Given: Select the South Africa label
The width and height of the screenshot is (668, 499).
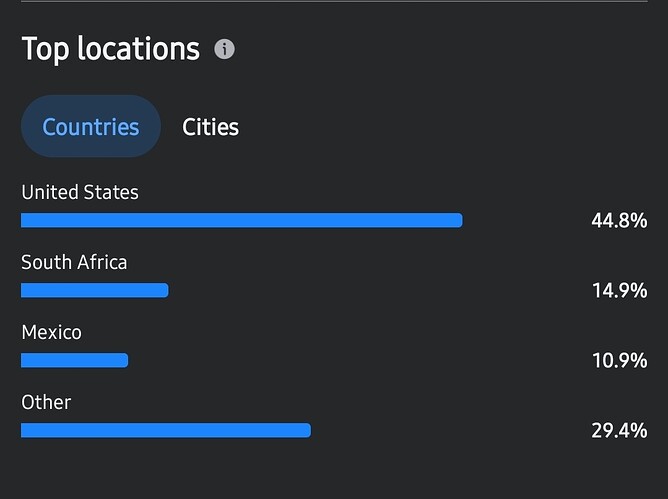Looking at the screenshot, I should (74, 262).
